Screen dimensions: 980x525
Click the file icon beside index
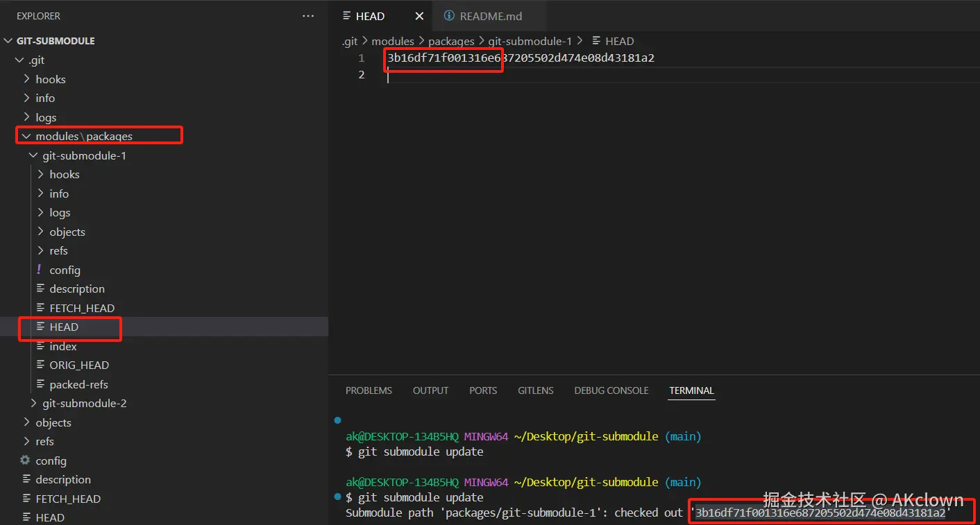[40, 346]
